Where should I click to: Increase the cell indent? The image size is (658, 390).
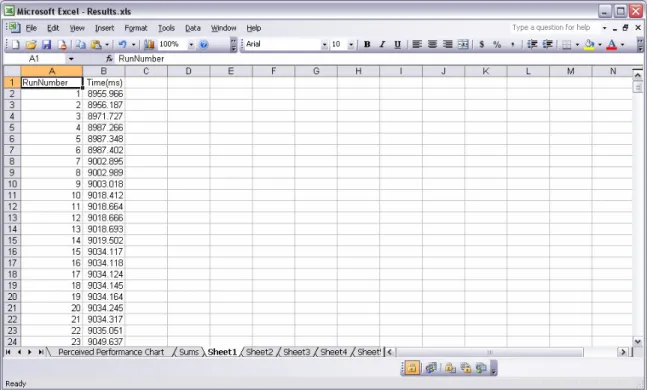click(x=548, y=44)
